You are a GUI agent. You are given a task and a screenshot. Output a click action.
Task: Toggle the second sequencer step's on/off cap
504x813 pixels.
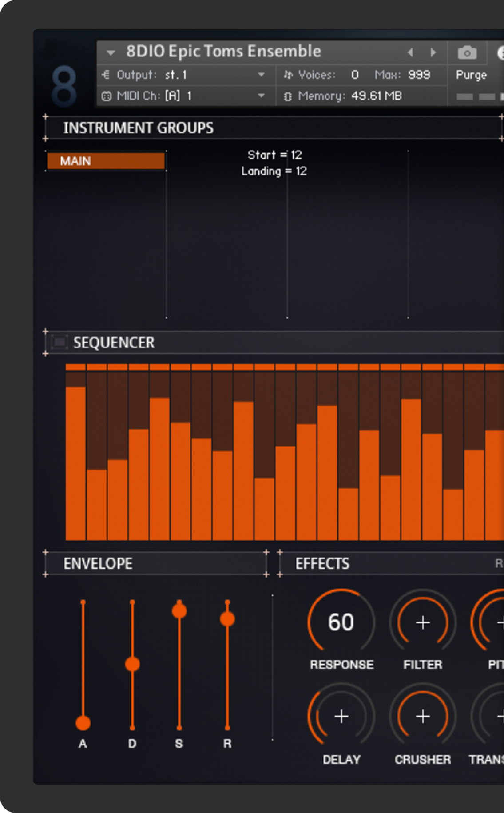click(97, 367)
